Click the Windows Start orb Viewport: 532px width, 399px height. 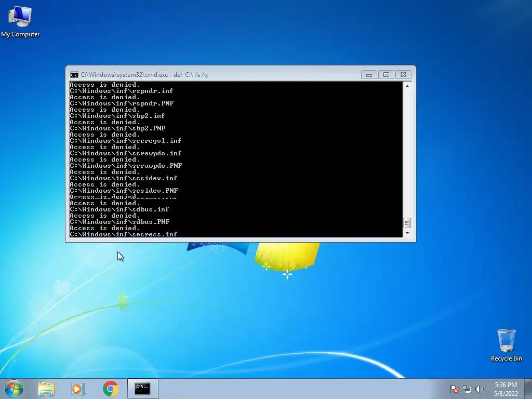pos(14,389)
